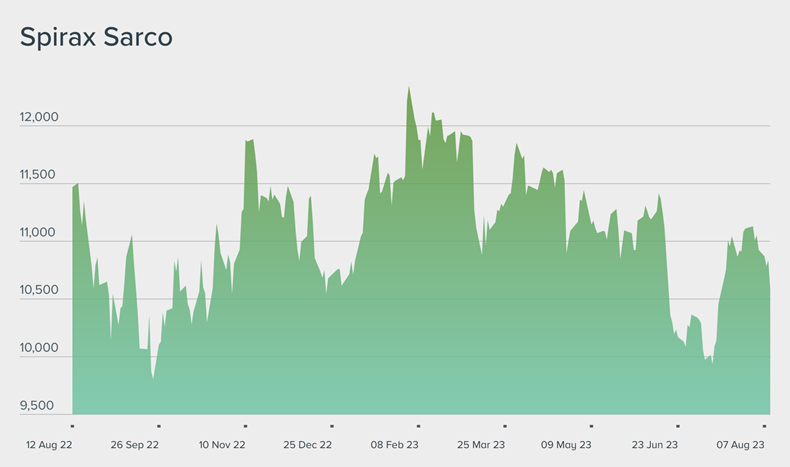Image resolution: width=790 pixels, height=467 pixels.
Task: Click the chart's right edge end point
Action: [x=769, y=290]
